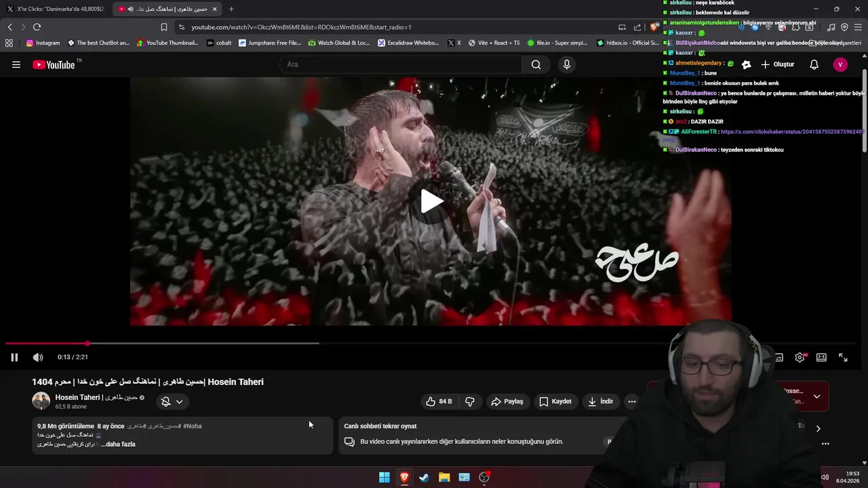Expand the playlist panel chevron
This screenshot has height=488, width=868.
point(816,396)
